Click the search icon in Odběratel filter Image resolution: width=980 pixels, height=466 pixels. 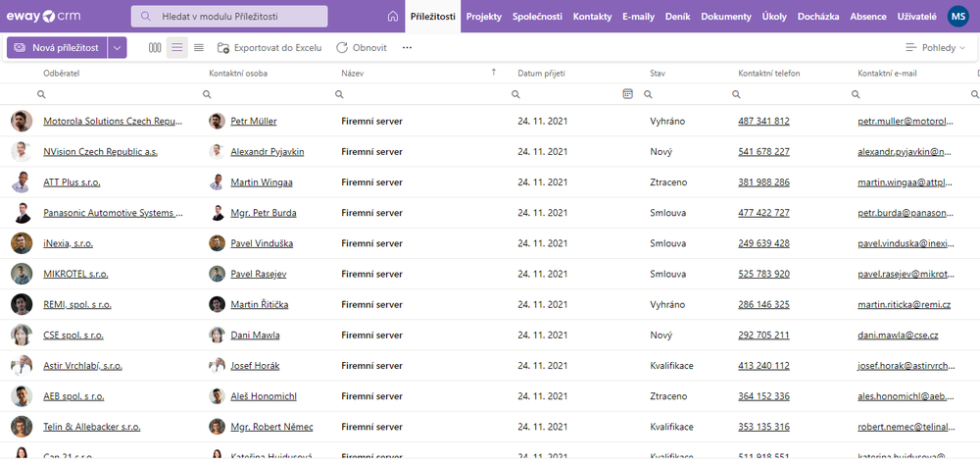(41, 94)
